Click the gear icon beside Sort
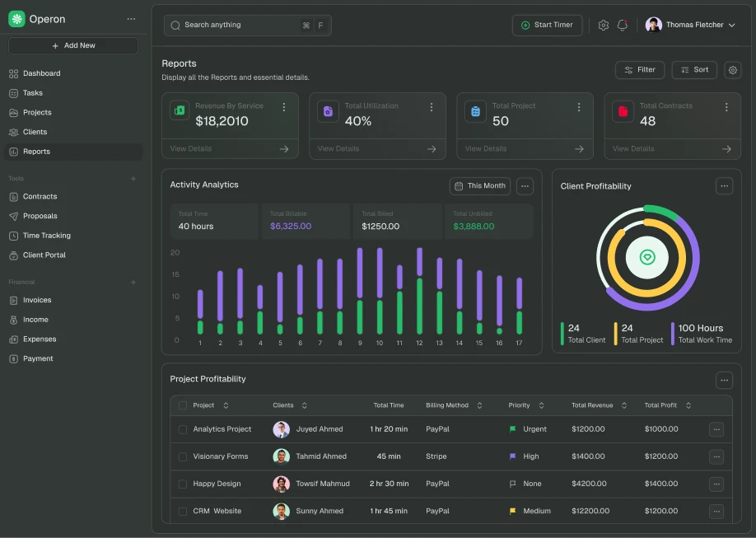756x538 pixels. click(x=732, y=70)
